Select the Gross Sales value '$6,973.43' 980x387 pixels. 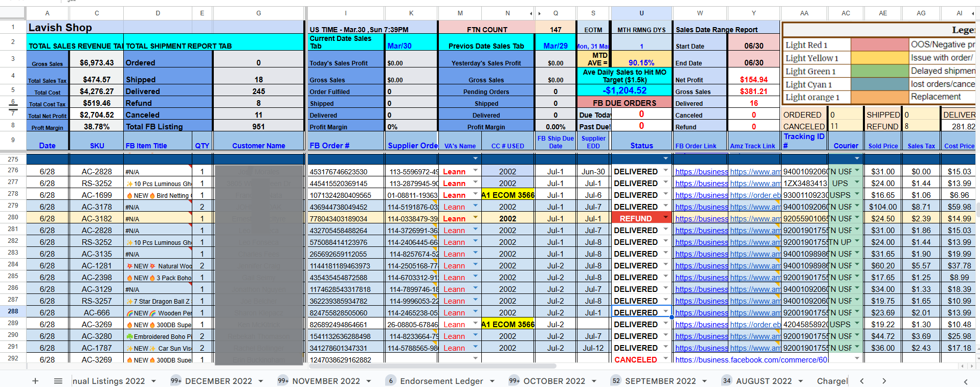pos(97,62)
